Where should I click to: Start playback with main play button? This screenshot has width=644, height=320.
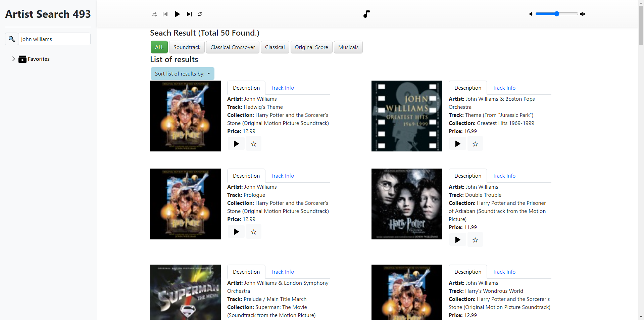click(177, 14)
